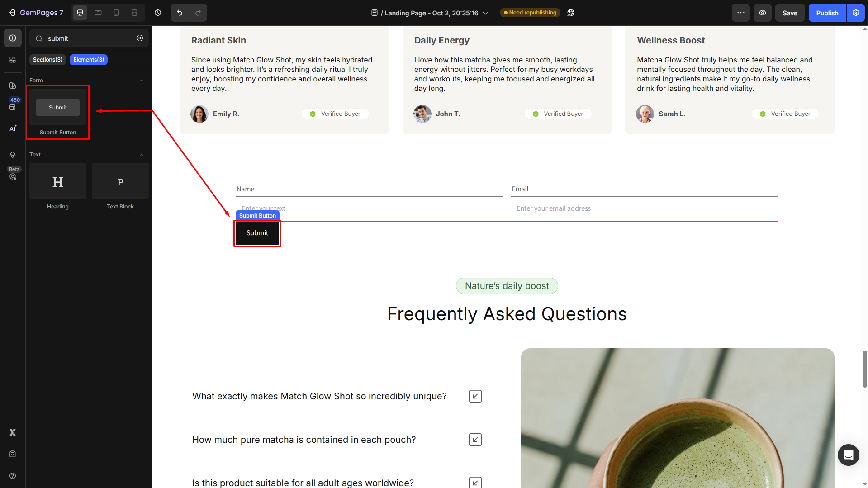Open the landing page title dropdown
The image size is (868, 488).
click(486, 13)
